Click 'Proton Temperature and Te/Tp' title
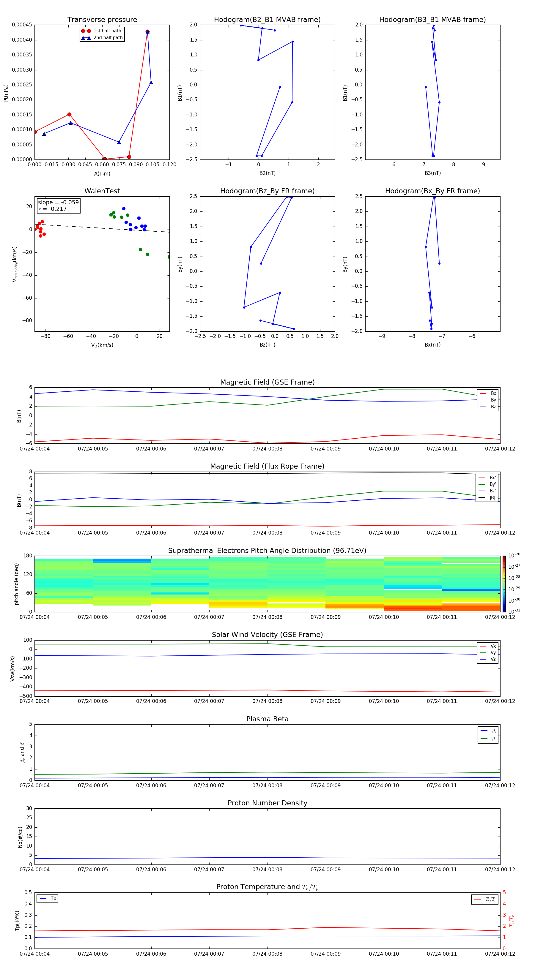 point(267,887)
